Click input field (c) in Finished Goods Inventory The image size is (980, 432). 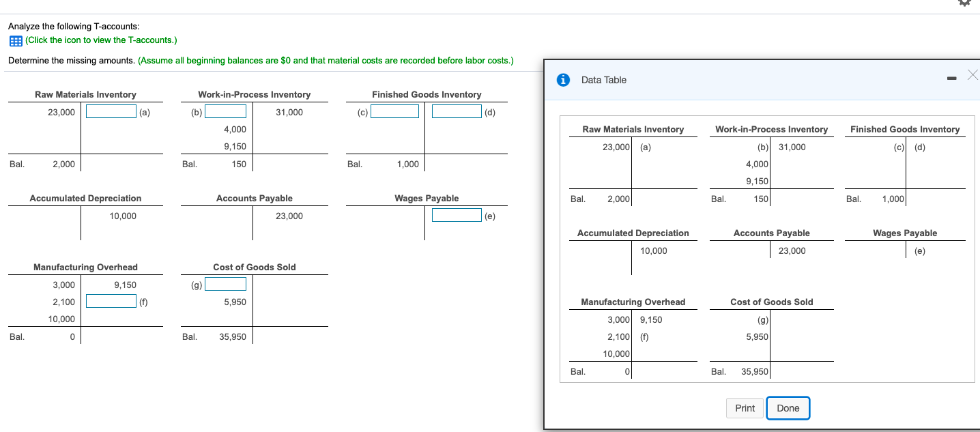pyautogui.click(x=394, y=111)
